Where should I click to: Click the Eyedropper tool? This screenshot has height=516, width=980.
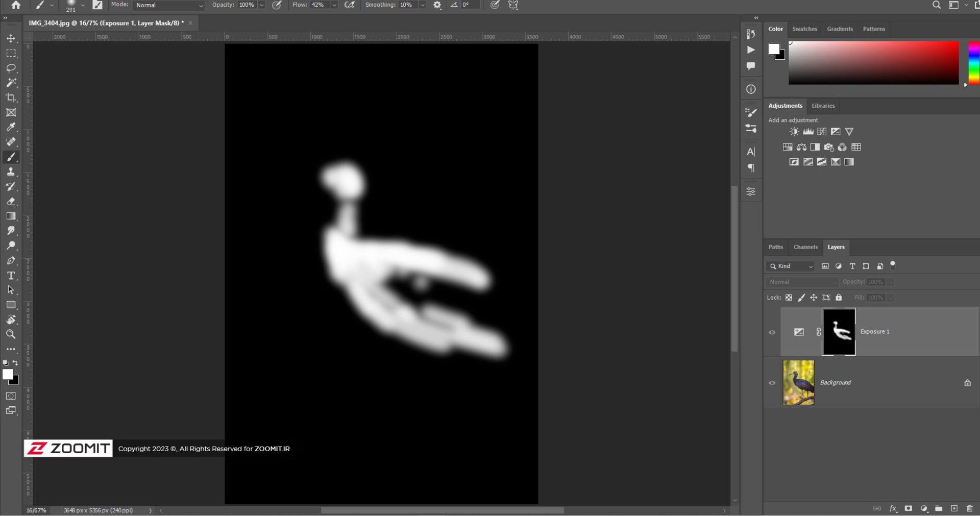pos(11,127)
